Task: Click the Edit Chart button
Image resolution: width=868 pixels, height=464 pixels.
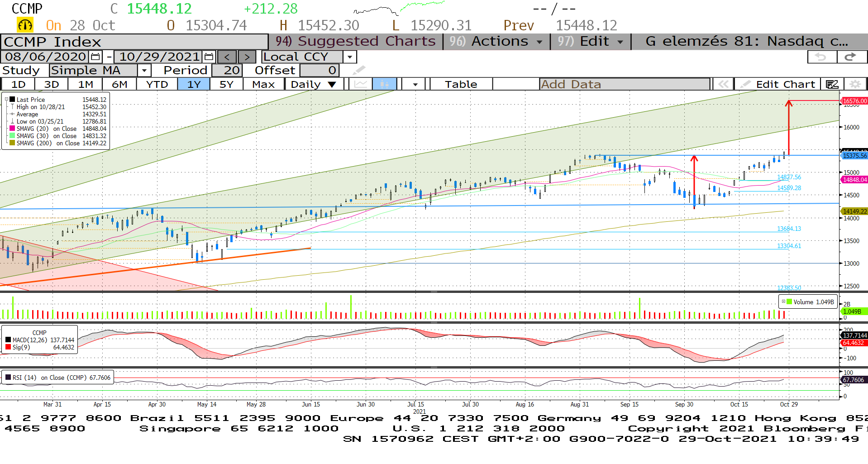Action: [778, 84]
